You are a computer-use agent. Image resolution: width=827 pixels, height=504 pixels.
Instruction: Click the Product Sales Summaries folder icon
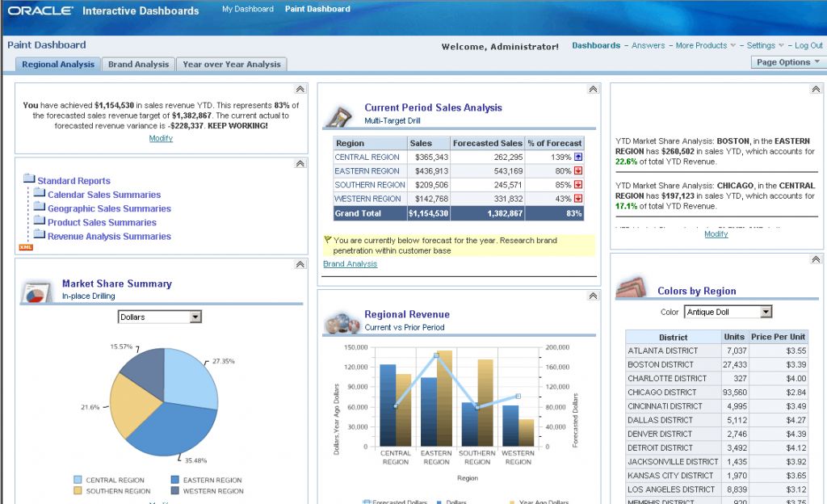coord(40,220)
